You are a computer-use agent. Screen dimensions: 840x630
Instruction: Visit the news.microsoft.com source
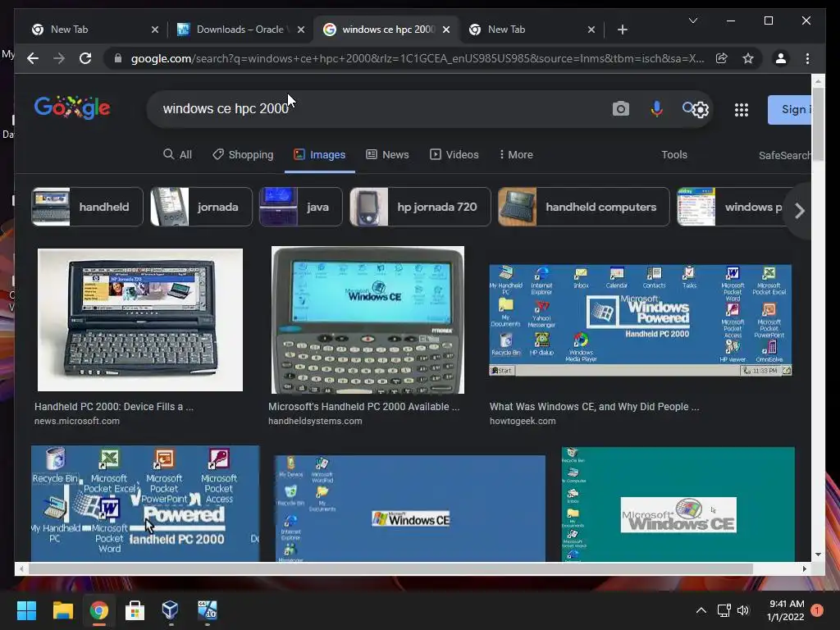pyautogui.click(x=76, y=421)
